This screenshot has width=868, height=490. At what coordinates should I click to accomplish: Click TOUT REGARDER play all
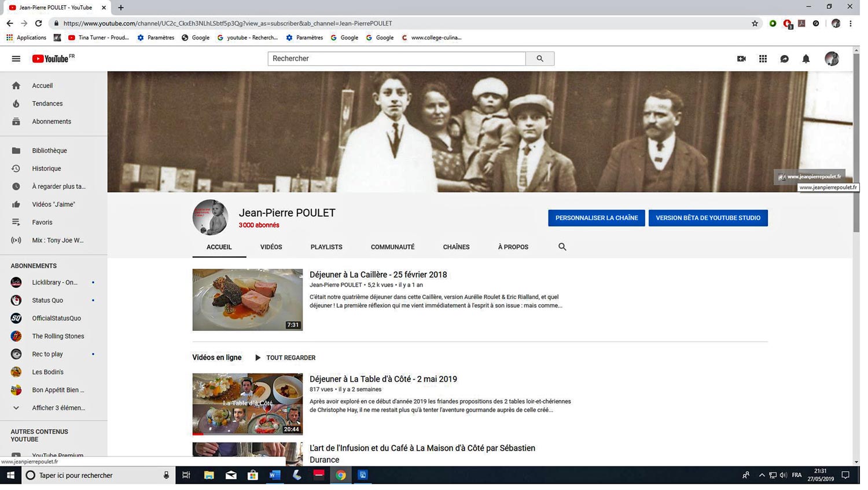285,358
